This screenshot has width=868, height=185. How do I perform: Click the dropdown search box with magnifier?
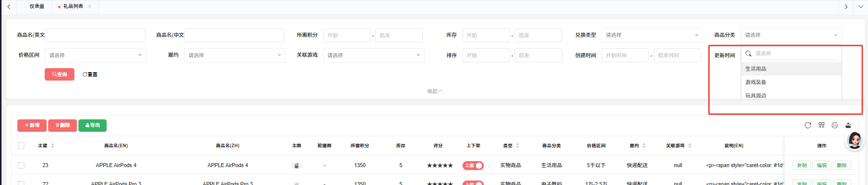click(791, 53)
